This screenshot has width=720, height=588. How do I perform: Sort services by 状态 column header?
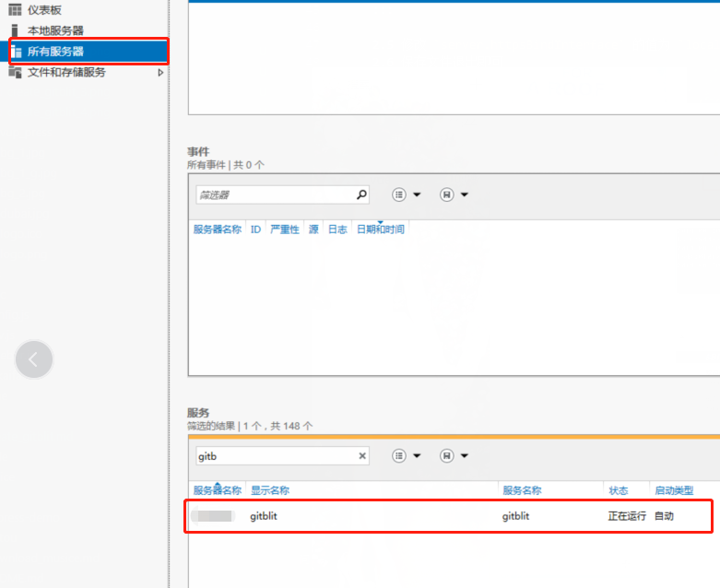coord(618,490)
